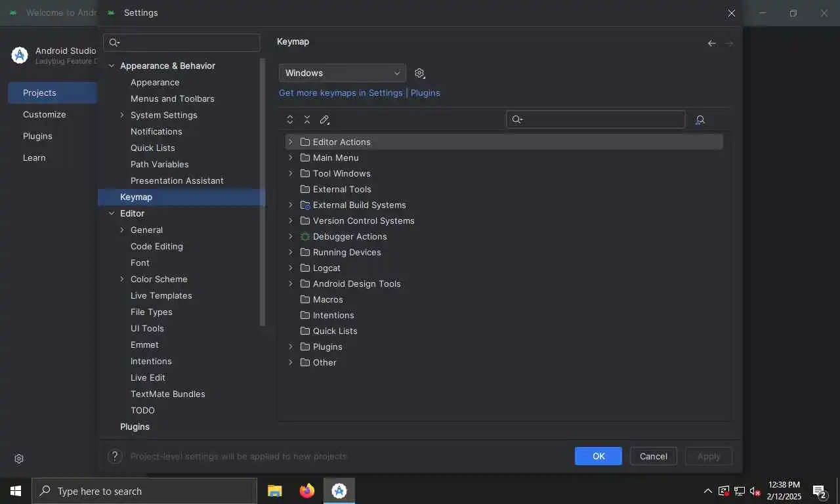
Task: Select the Quick Lists keymap entry
Action: (335, 331)
